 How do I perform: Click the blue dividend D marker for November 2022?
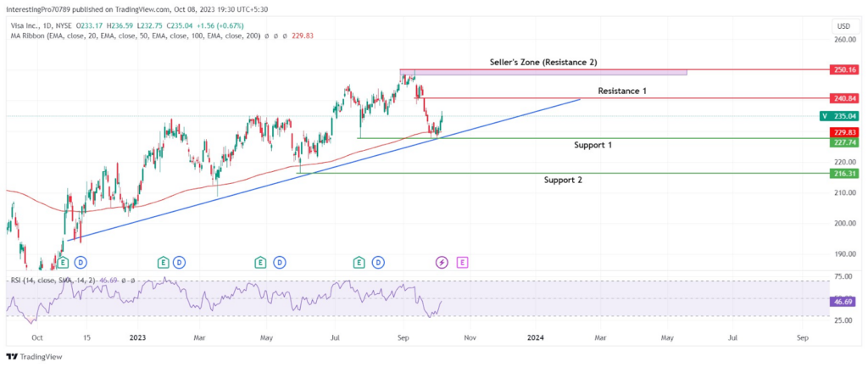(81, 262)
